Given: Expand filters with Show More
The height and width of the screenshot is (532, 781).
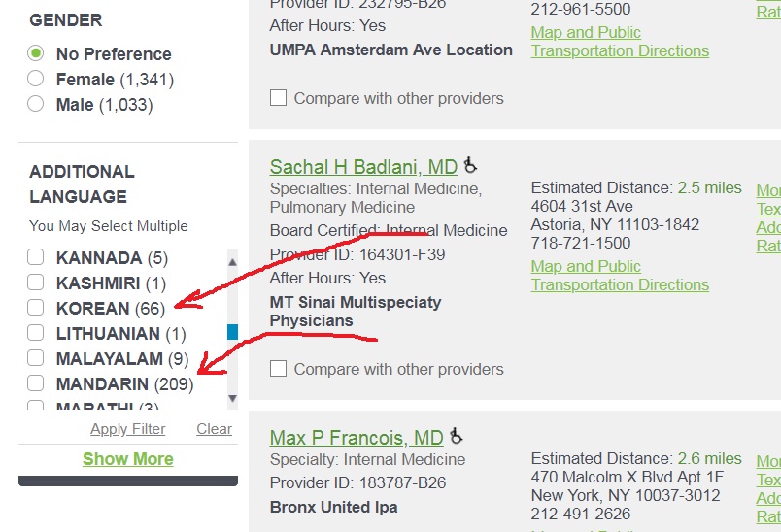Looking at the screenshot, I should coord(128,459).
